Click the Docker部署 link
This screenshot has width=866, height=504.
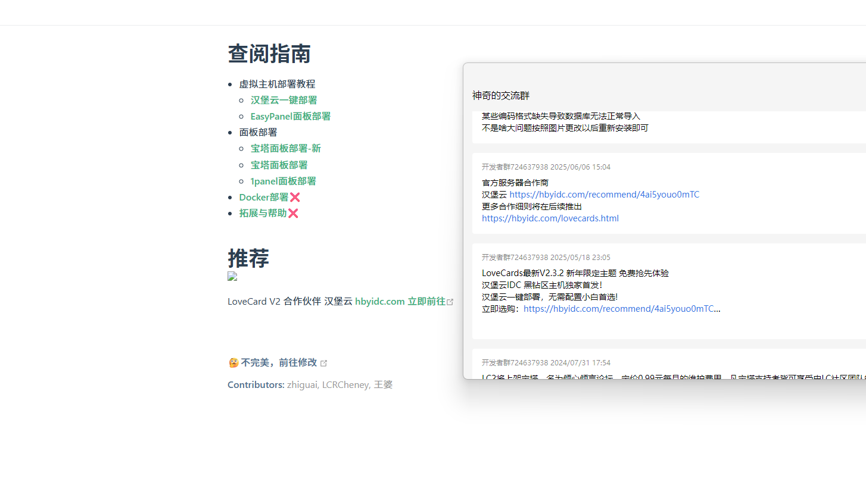click(263, 197)
